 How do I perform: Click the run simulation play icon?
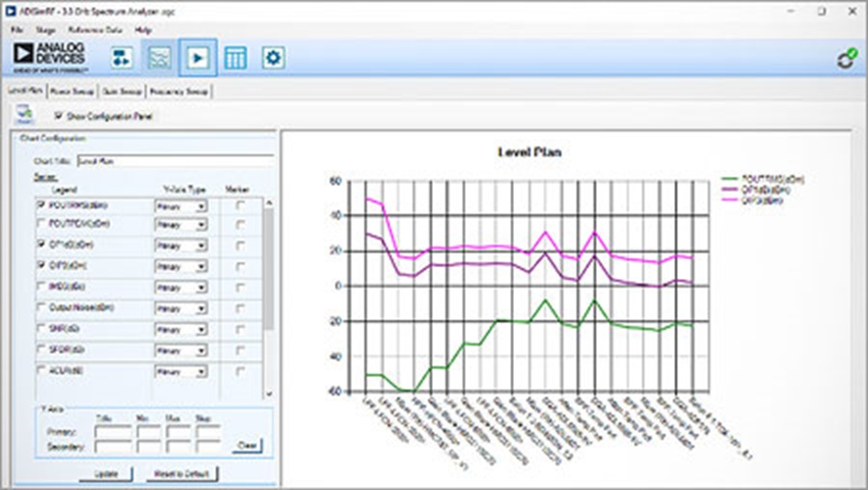click(198, 58)
